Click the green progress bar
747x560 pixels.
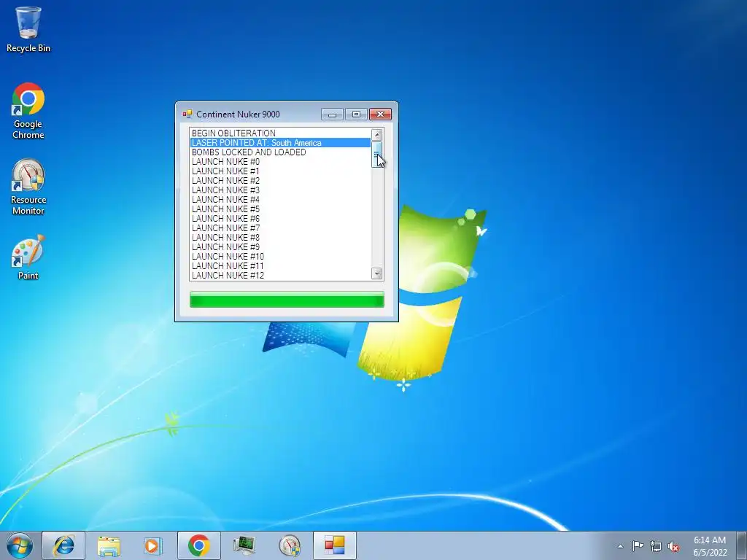pos(287,300)
